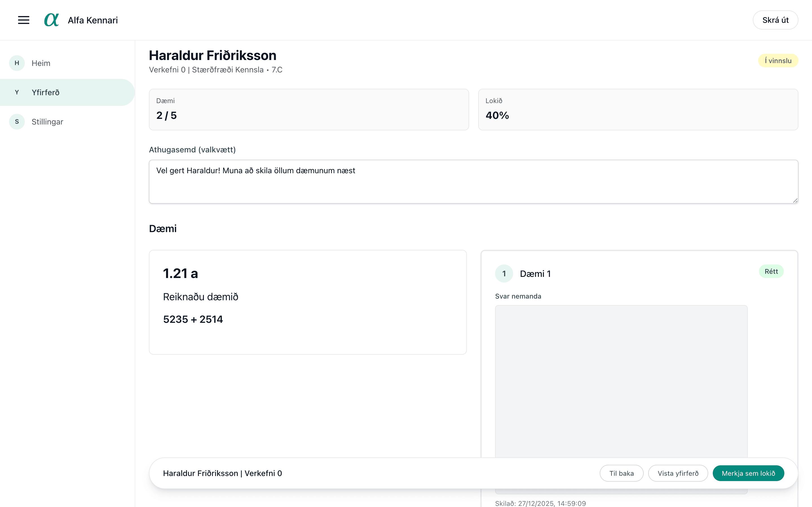Click the Svar nemanda answer image area
This screenshot has width=812, height=507.
[x=621, y=381]
